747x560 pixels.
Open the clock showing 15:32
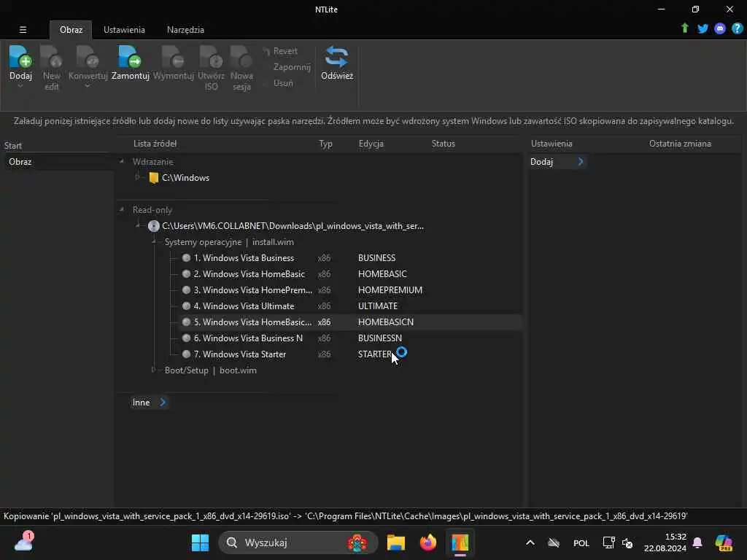(665, 542)
